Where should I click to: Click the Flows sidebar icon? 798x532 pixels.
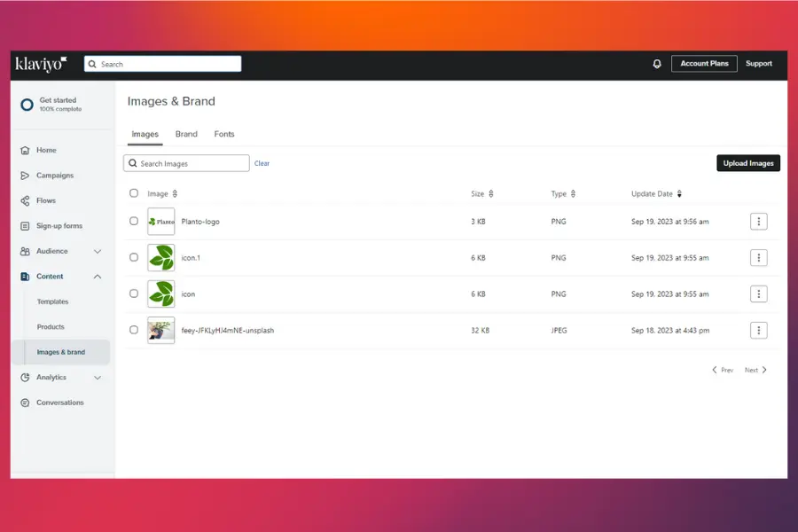25,200
